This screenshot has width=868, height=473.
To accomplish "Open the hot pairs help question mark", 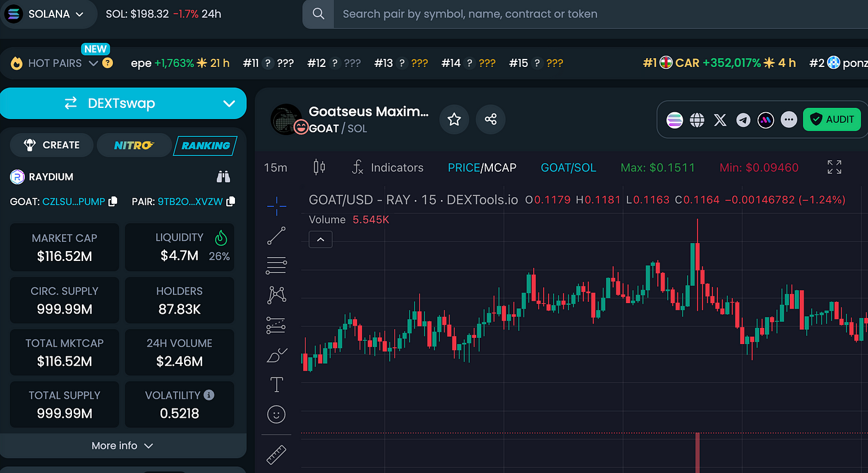I will (x=108, y=63).
